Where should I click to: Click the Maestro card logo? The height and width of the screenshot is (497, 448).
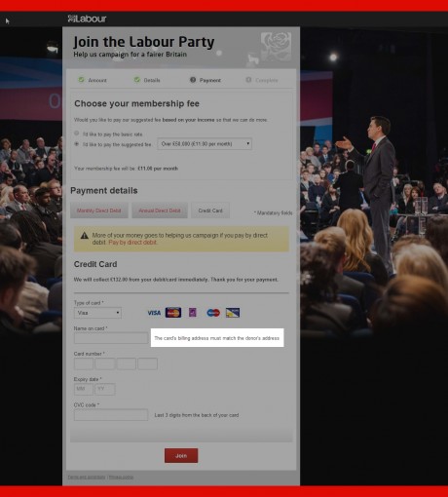pyautogui.click(x=213, y=313)
